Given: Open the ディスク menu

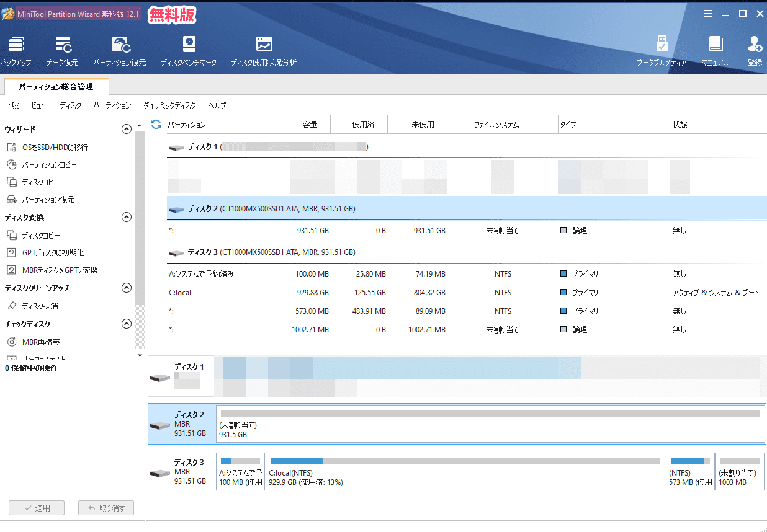Looking at the screenshot, I should (70, 105).
